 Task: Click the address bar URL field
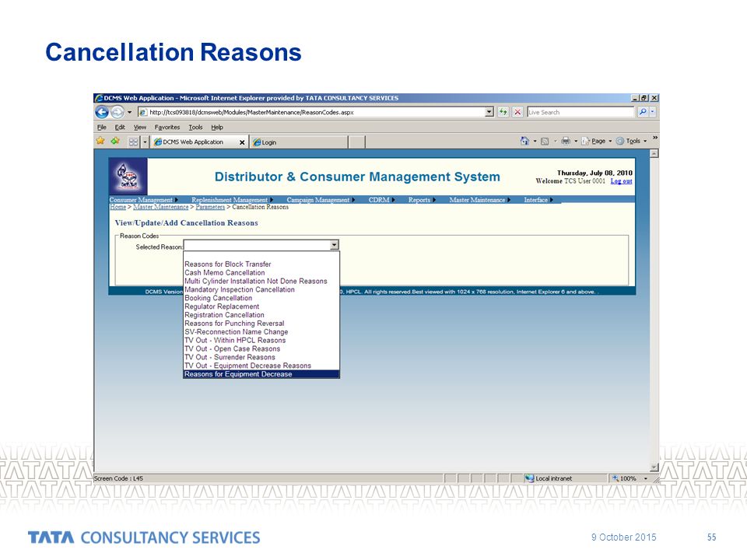(311, 112)
